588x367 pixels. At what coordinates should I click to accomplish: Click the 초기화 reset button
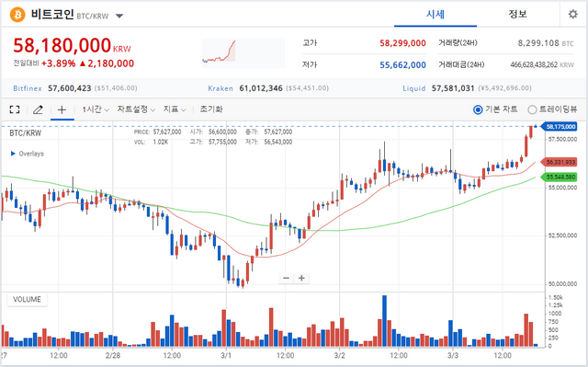pyautogui.click(x=211, y=109)
